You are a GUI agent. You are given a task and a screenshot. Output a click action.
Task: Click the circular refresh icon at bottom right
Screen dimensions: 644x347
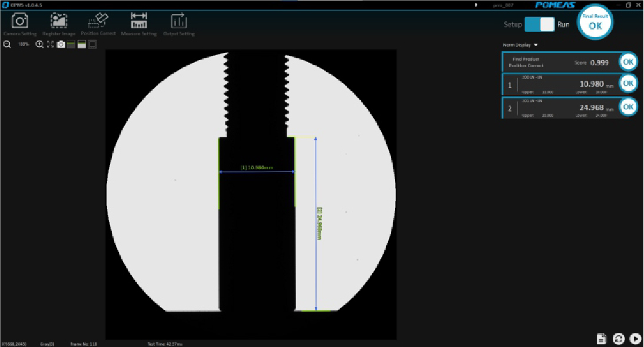click(x=619, y=338)
